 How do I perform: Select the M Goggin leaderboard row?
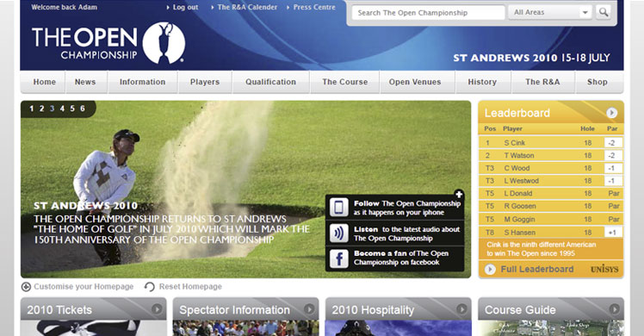coord(551,220)
